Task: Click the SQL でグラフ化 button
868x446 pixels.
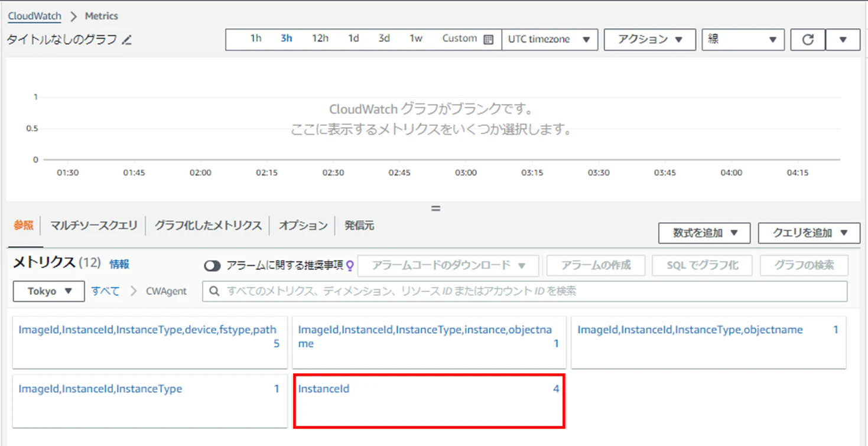Action: (702, 266)
